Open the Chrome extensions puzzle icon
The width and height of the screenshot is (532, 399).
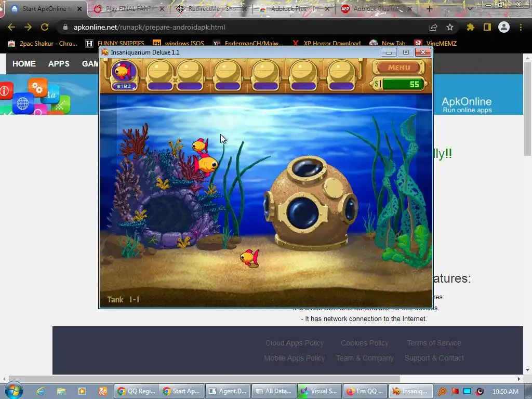click(x=471, y=27)
